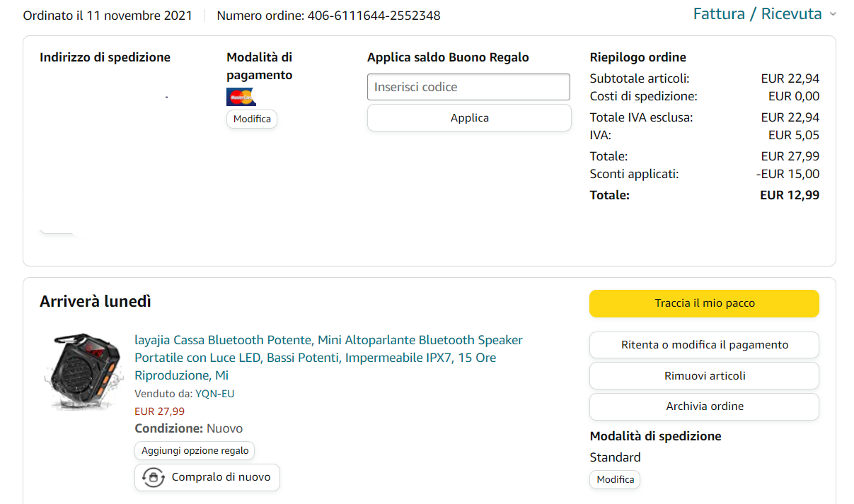Image resolution: width=854 pixels, height=504 pixels.
Task: Click the Rimuovi articoli button
Action: (x=704, y=376)
